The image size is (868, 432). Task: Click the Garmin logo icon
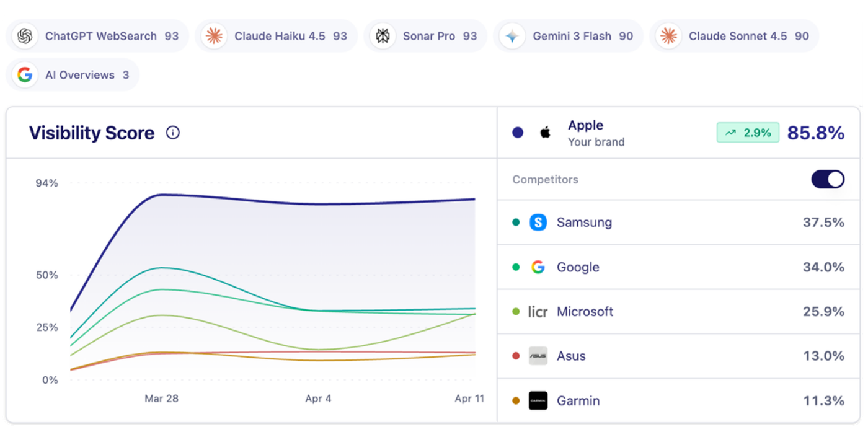[537, 400]
